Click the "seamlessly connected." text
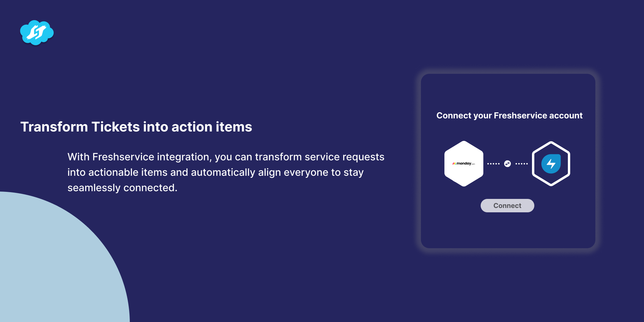644x322 pixels. click(x=122, y=188)
